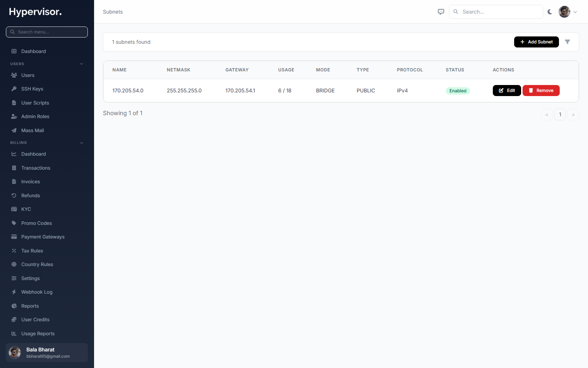This screenshot has height=368, width=588.
Task: Click the Billing Dashboard chart icon
Action: click(14, 154)
